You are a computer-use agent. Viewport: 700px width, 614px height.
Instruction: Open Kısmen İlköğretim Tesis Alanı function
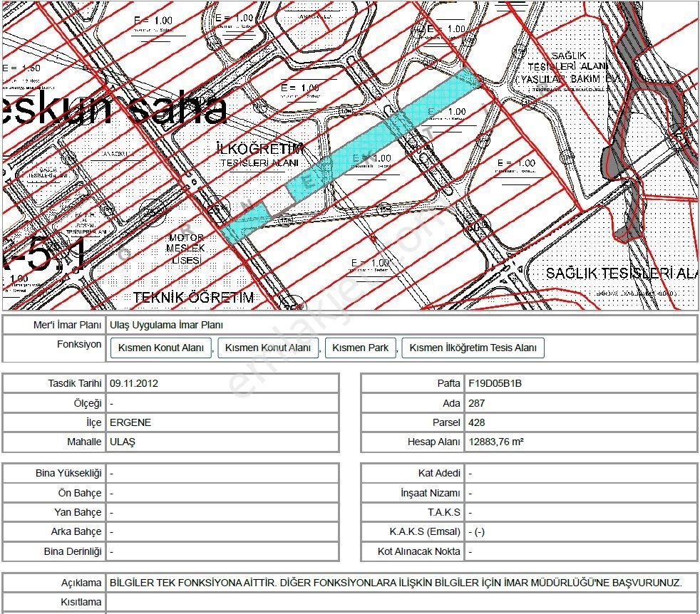coord(473,348)
